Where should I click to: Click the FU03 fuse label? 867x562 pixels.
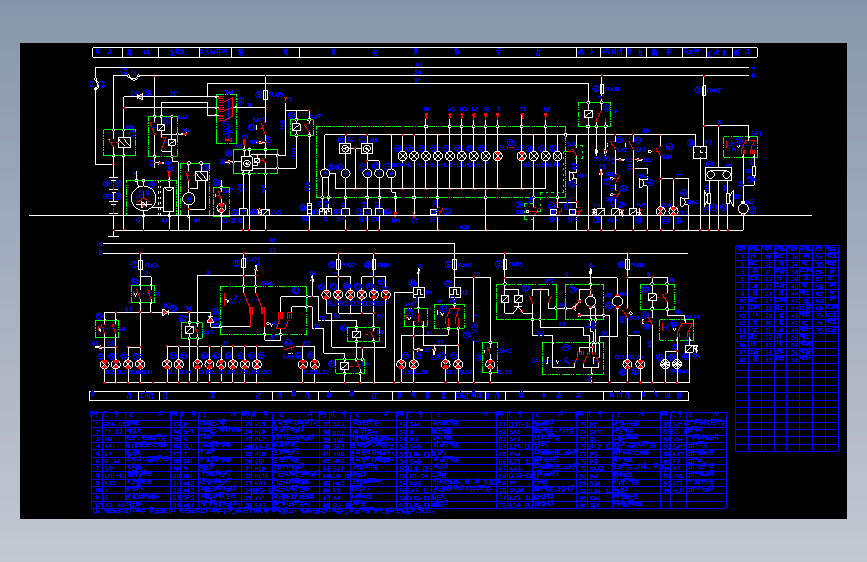[254, 259]
